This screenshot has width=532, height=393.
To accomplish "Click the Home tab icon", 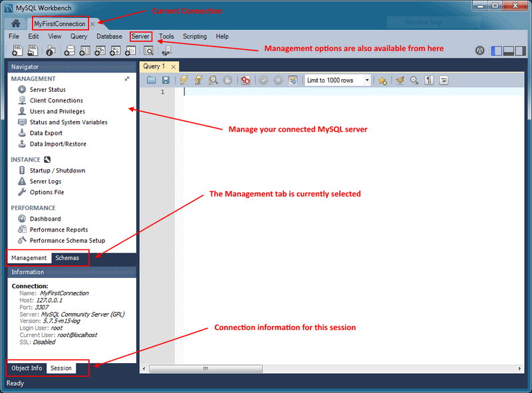I will click(x=15, y=23).
